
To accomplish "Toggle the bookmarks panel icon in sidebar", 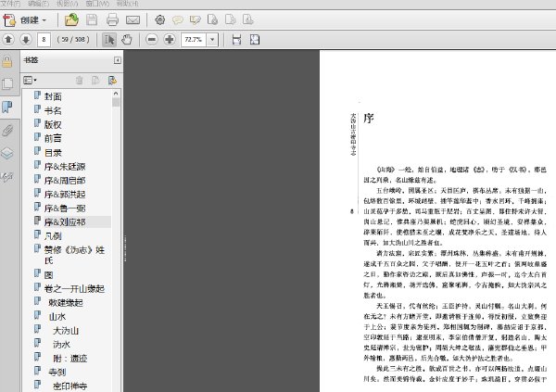I will pos(7,107).
